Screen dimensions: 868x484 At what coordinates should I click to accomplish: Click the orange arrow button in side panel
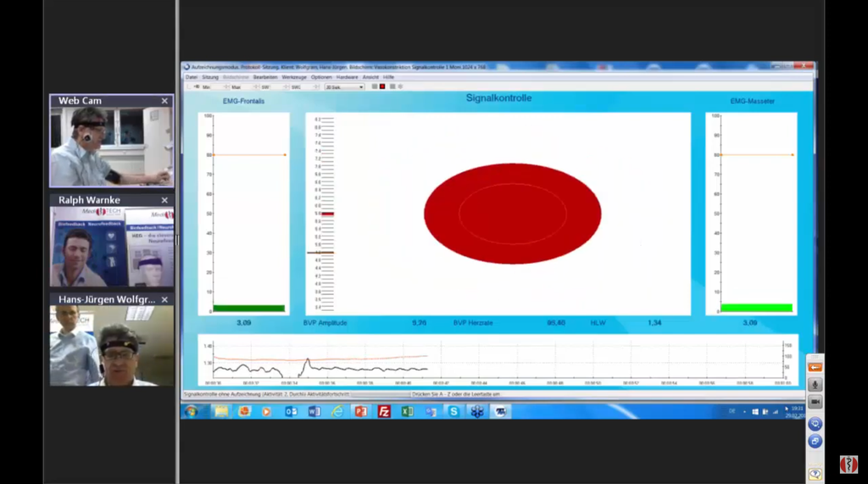tap(815, 368)
